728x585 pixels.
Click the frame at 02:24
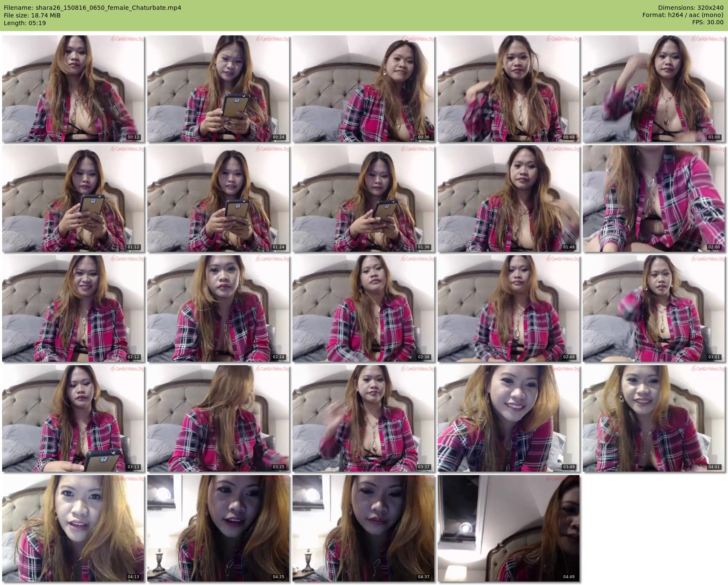point(218,308)
